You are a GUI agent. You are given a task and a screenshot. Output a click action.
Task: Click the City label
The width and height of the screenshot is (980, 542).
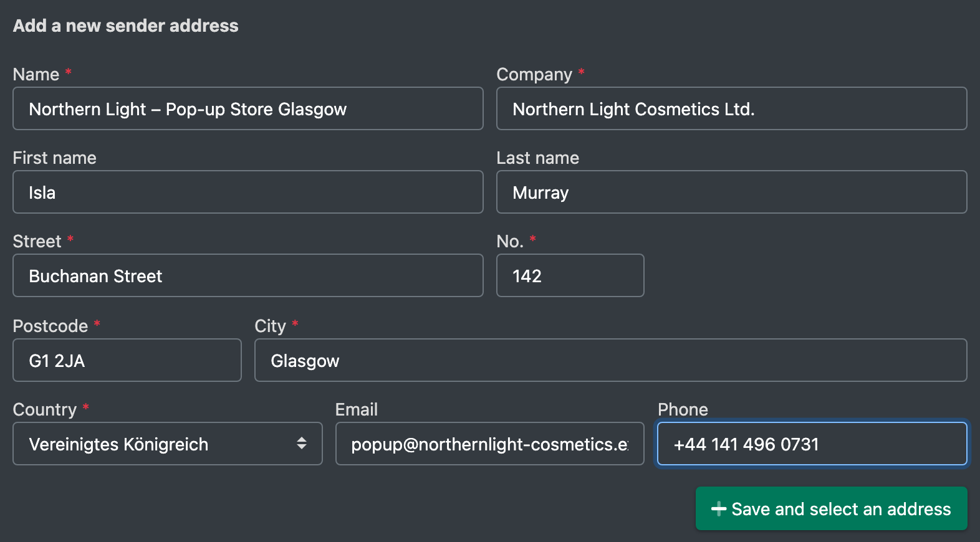coord(271,326)
